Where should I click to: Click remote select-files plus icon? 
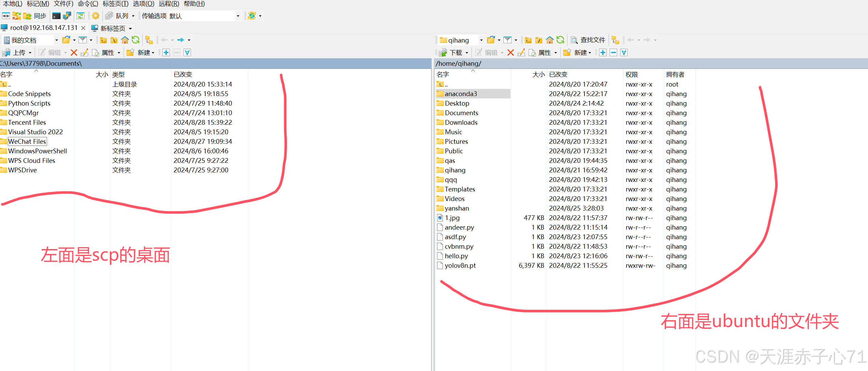point(602,52)
